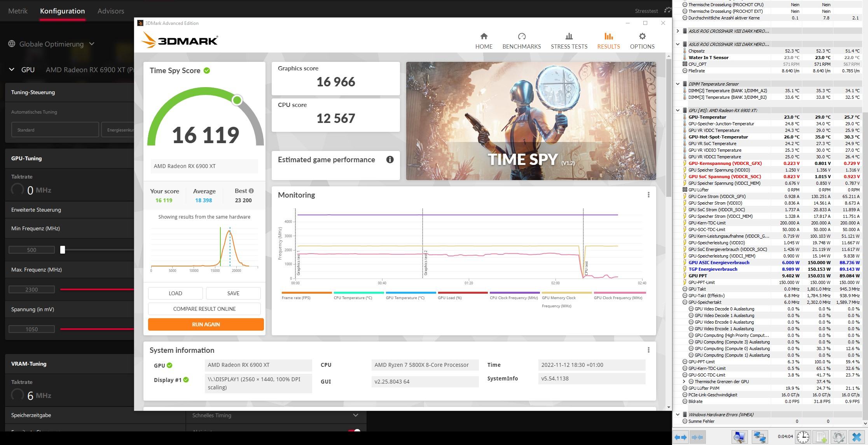Click the orange RUN AGAIN button
The width and height of the screenshot is (868, 445).
click(206, 324)
